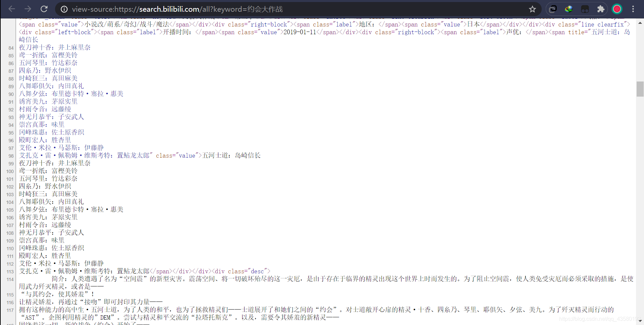The width and height of the screenshot is (644, 325).
Task: Click the line 84 text 夜刀神十香：井上麻里奈
Action: (55, 47)
